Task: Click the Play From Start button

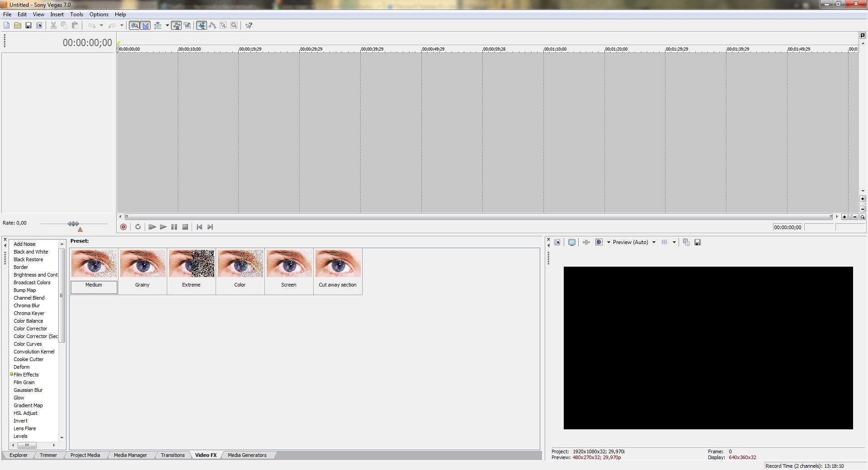Action: point(152,227)
